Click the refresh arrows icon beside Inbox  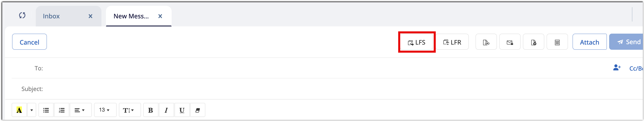[x=22, y=15]
